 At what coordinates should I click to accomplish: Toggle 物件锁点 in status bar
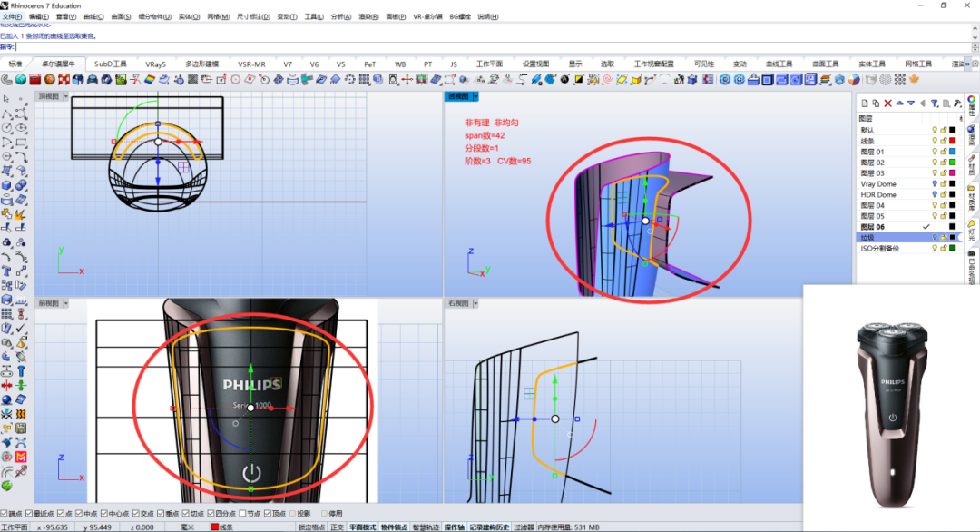click(x=395, y=527)
